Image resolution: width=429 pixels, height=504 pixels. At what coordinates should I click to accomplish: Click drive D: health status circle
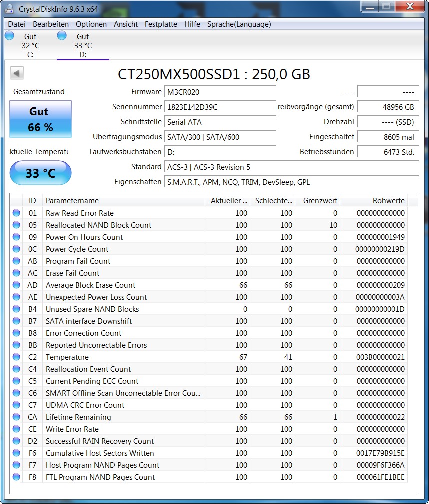click(x=61, y=35)
